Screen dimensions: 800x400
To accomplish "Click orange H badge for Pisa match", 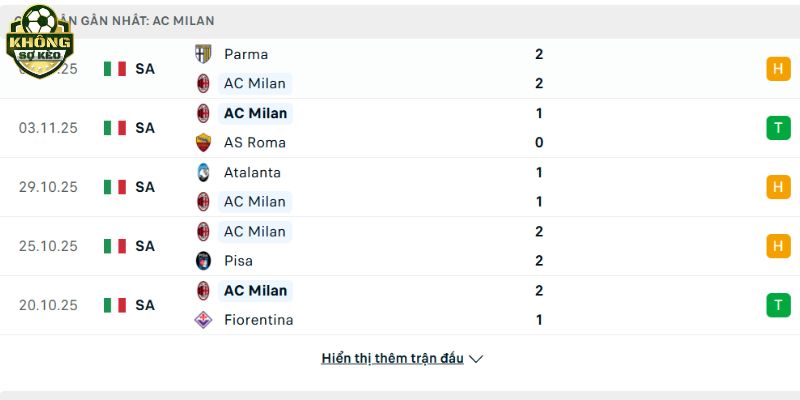I will click(778, 246).
